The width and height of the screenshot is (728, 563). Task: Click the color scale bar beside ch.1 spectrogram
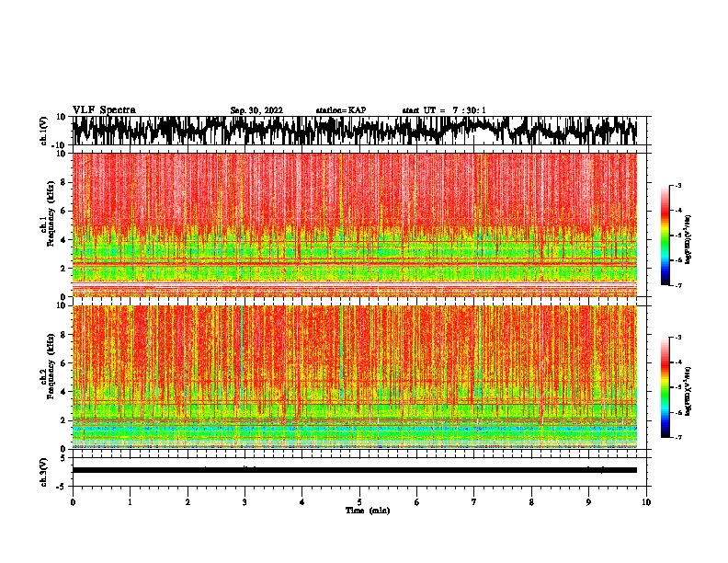665,236
